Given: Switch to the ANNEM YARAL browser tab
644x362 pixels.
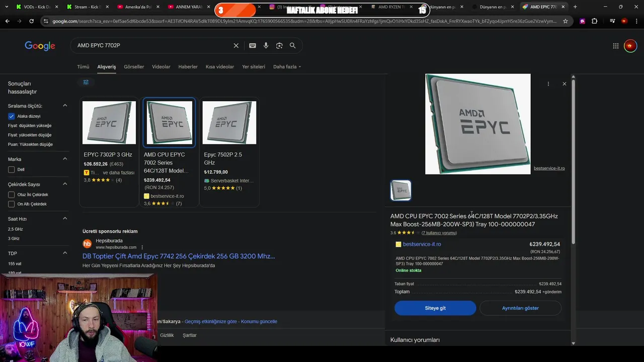Looking at the screenshot, I should (x=188, y=7).
